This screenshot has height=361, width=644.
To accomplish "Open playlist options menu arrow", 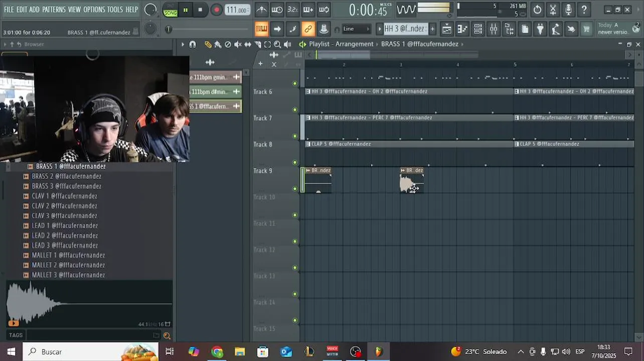I will (183, 44).
